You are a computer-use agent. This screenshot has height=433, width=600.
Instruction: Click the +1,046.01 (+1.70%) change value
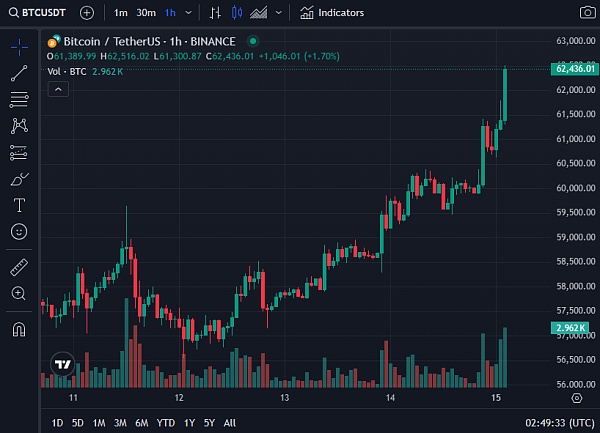[299, 57]
